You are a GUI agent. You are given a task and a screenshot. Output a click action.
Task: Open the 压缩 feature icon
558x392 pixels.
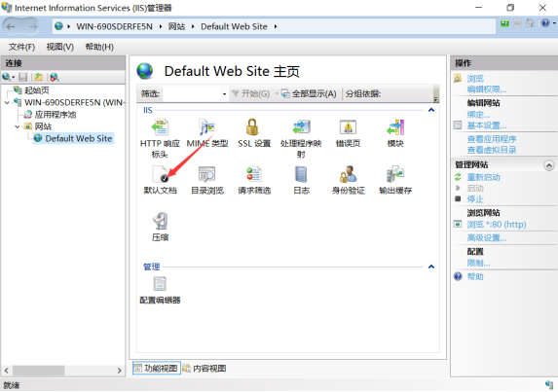coord(160,221)
